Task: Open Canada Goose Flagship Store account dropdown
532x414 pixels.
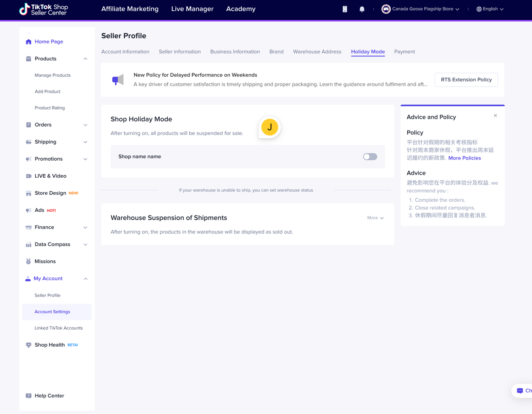Action: tap(421, 9)
